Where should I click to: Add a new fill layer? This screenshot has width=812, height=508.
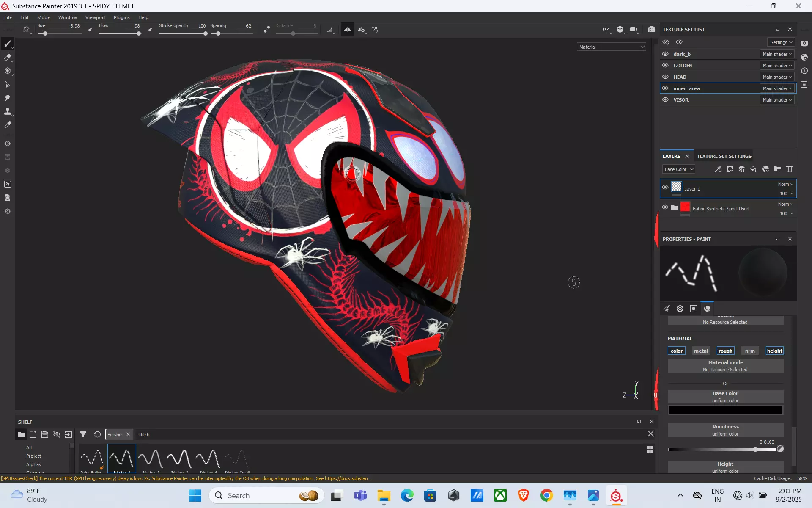point(754,169)
